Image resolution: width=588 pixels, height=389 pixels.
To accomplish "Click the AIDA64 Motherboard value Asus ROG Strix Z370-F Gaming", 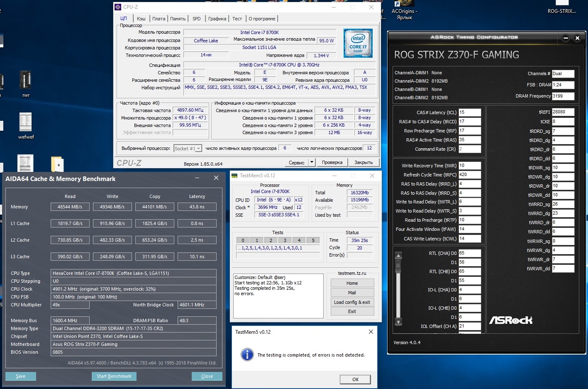I will pyautogui.click(x=134, y=344).
